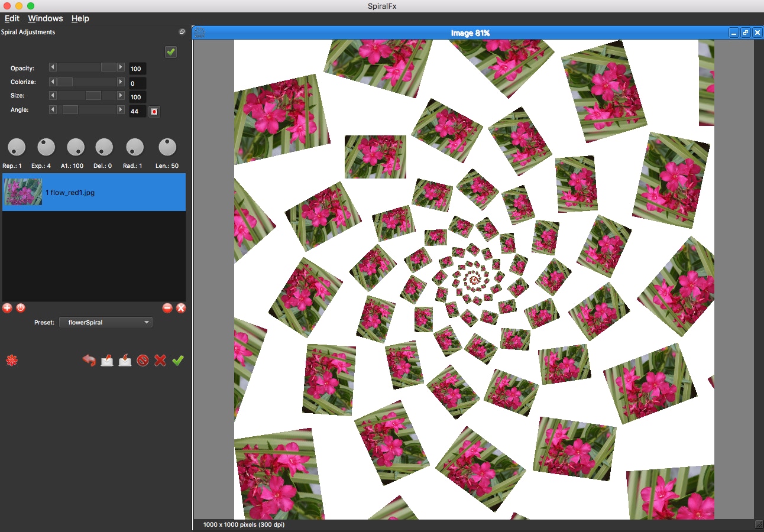This screenshot has width=764, height=532.
Task: Click the 'Del.: 0' label
Action: [102, 166]
